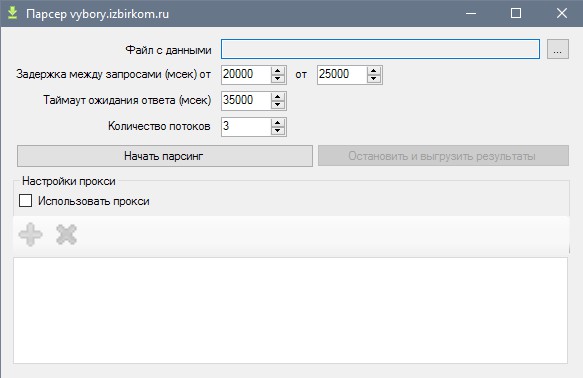Click the 35000 timeout input field
583x378 pixels.
(x=246, y=101)
